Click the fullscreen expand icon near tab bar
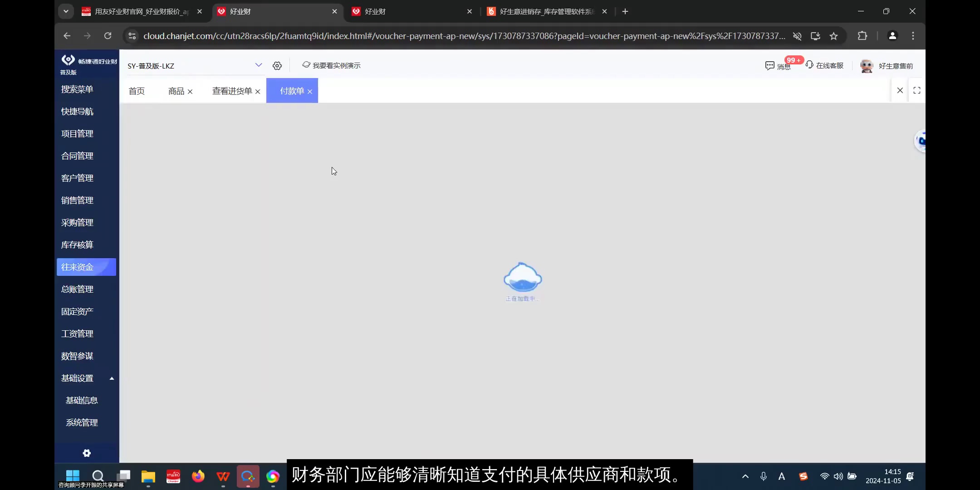 917,90
